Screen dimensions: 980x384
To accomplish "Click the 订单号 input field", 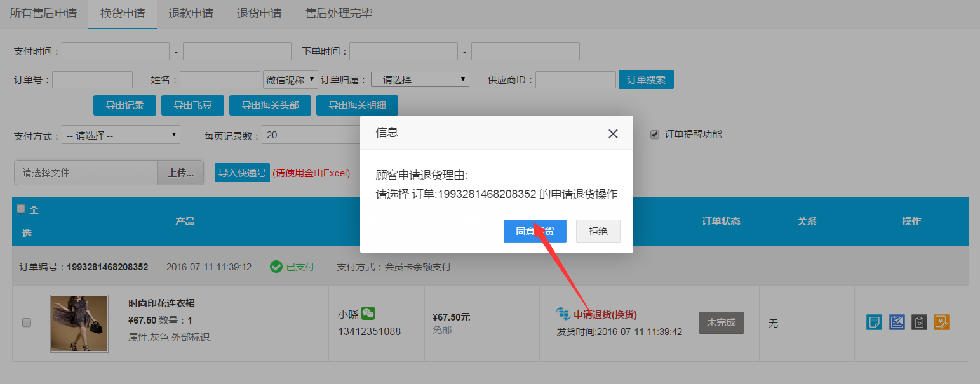I will coord(92,80).
